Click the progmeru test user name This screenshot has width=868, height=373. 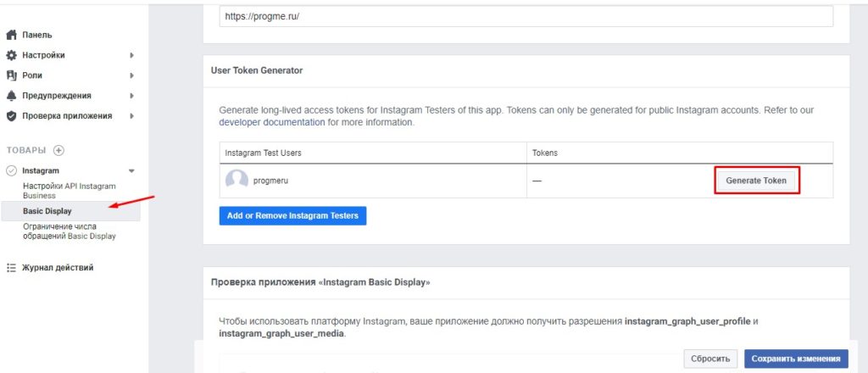tap(270, 181)
